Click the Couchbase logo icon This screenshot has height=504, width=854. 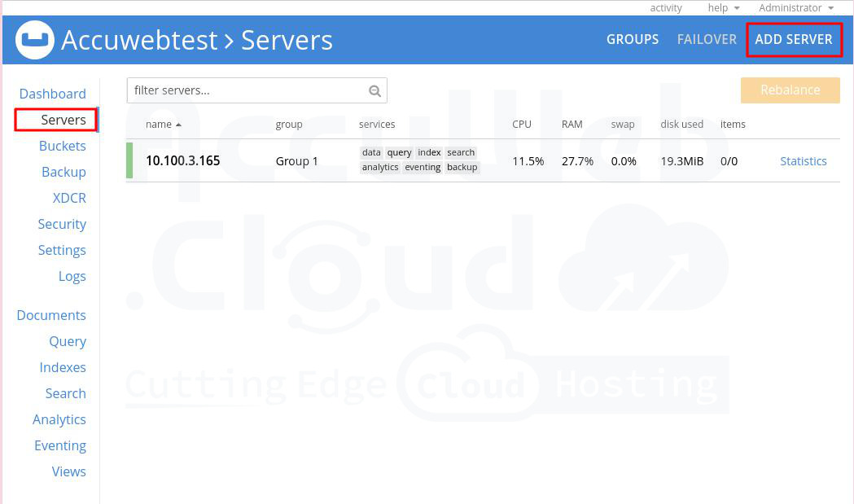point(35,40)
